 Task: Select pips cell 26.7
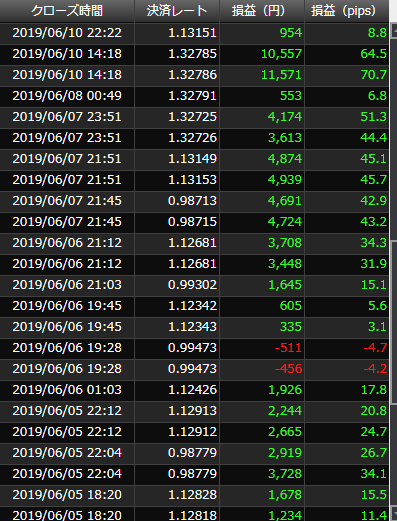point(347,453)
